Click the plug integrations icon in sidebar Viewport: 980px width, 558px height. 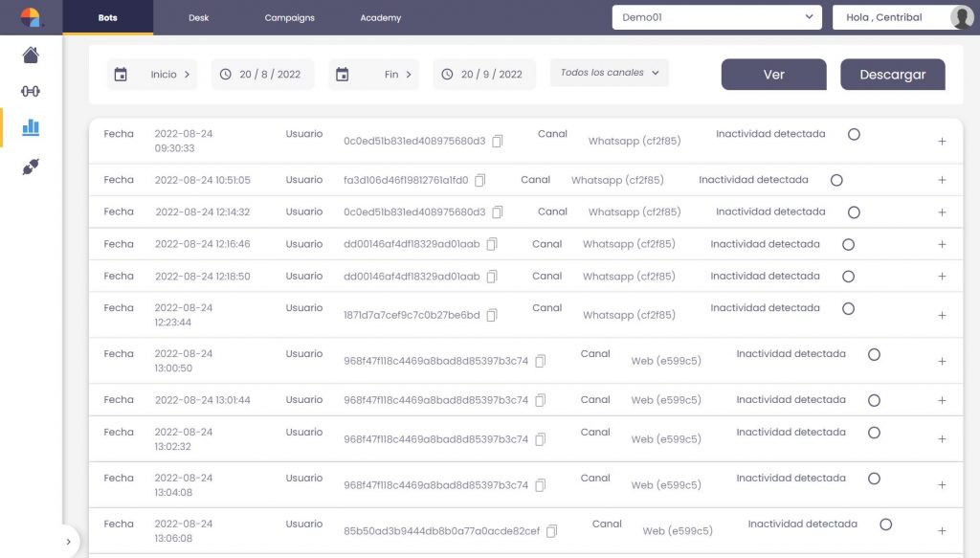pyautogui.click(x=31, y=167)
